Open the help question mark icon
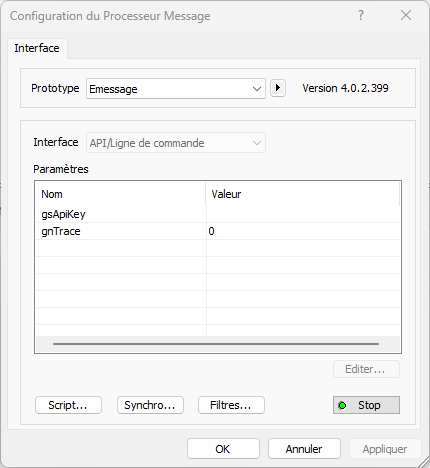Image resolution: width=430 pixels, height=468 pixels. click(361, 15)
